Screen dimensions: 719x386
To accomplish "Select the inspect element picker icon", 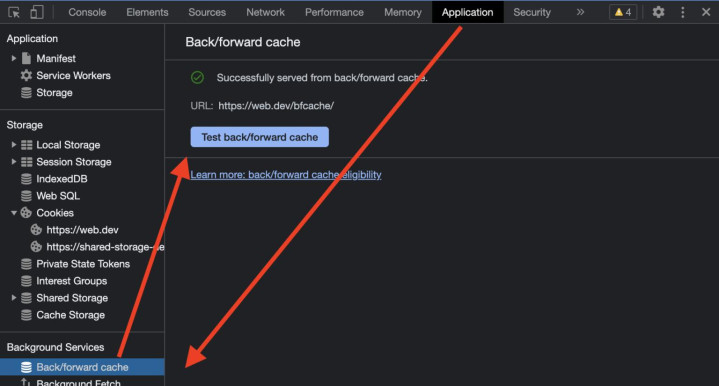I will pyautogui.click(x=14, y=12).
